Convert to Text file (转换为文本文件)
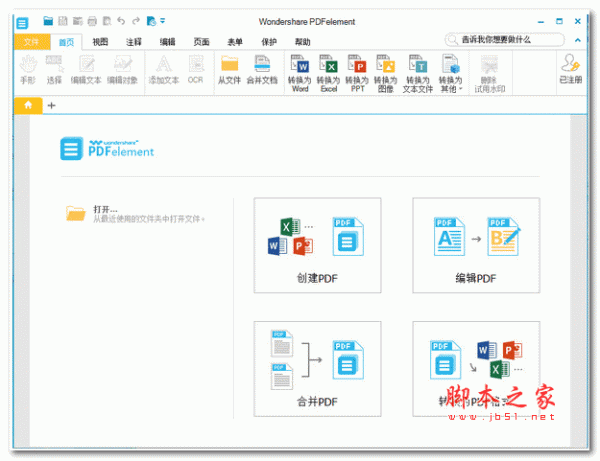Image resolution: width=600 pixels, height=461 pixels. (x=417, y=73)
